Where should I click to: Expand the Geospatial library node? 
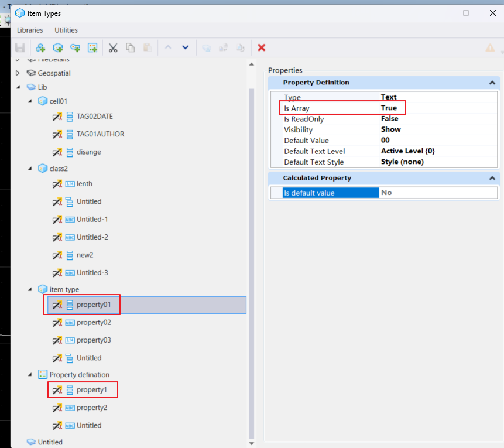click(18, 73)
